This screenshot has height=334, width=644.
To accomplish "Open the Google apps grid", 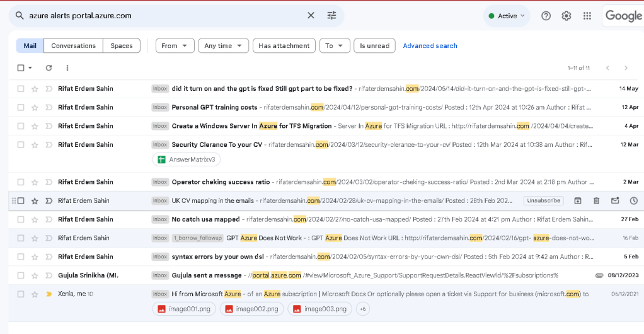I will pos(587,16).
